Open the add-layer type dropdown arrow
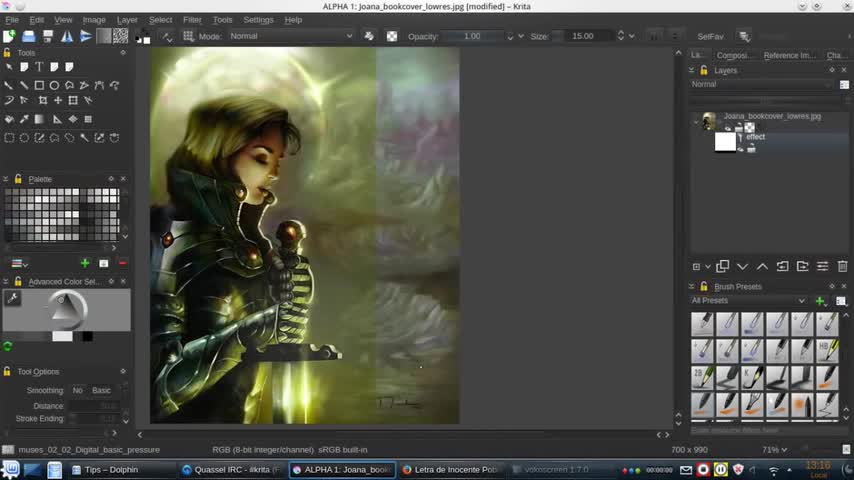Viewport: 854px width, 480px height. point(707,266)
